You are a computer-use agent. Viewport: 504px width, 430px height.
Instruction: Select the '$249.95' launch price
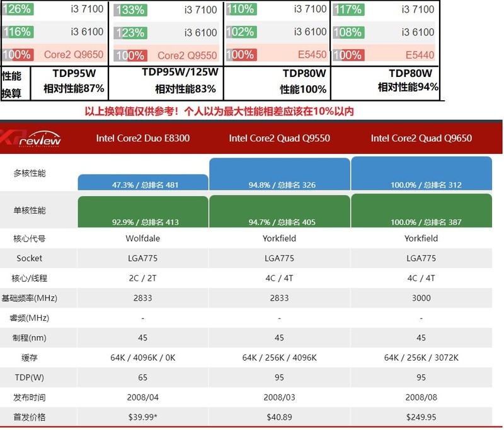coord(421,417)
